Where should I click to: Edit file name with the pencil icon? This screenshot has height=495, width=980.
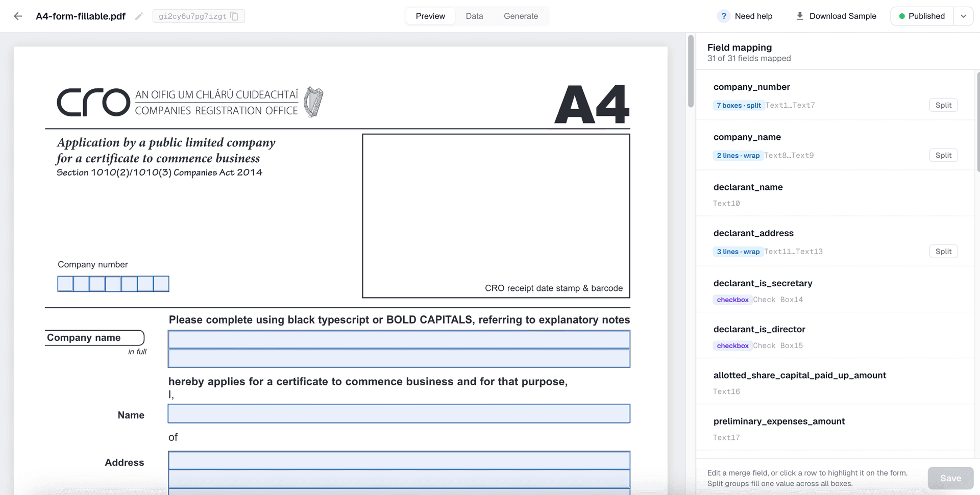(139, 16)
